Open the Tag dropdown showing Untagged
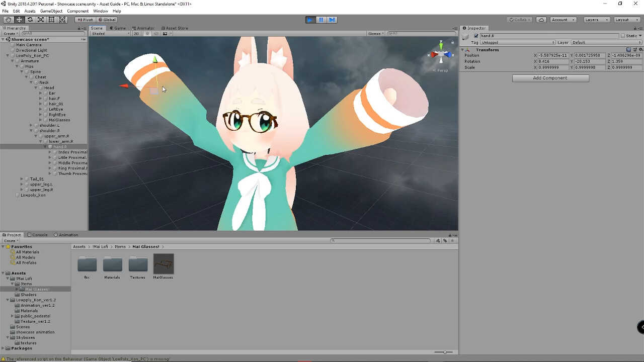 coord(518,43)
